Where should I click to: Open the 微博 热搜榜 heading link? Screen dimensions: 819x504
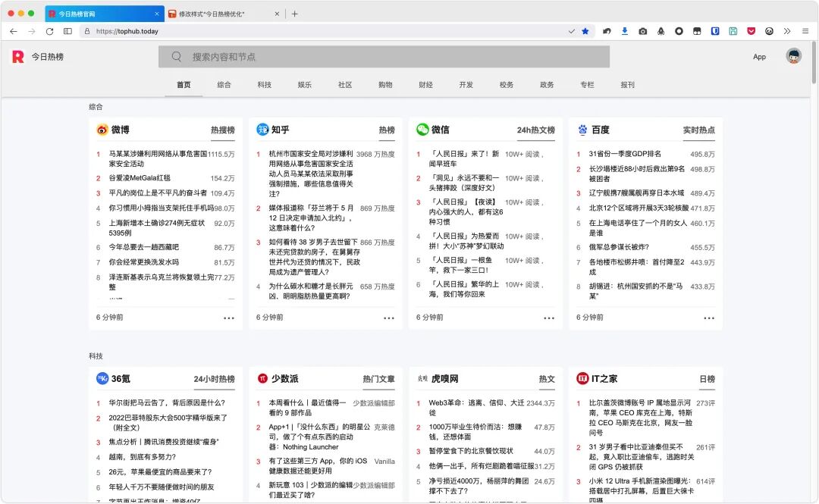pos(223,130)
